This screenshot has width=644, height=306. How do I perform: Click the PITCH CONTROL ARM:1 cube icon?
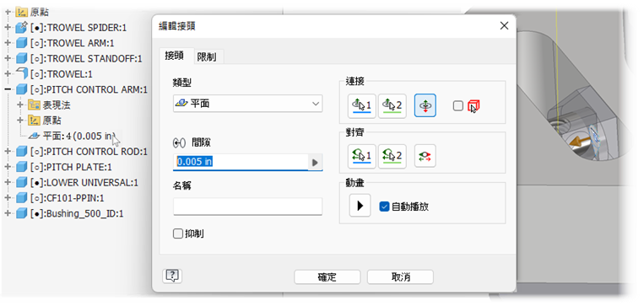[x=21, y=89]
